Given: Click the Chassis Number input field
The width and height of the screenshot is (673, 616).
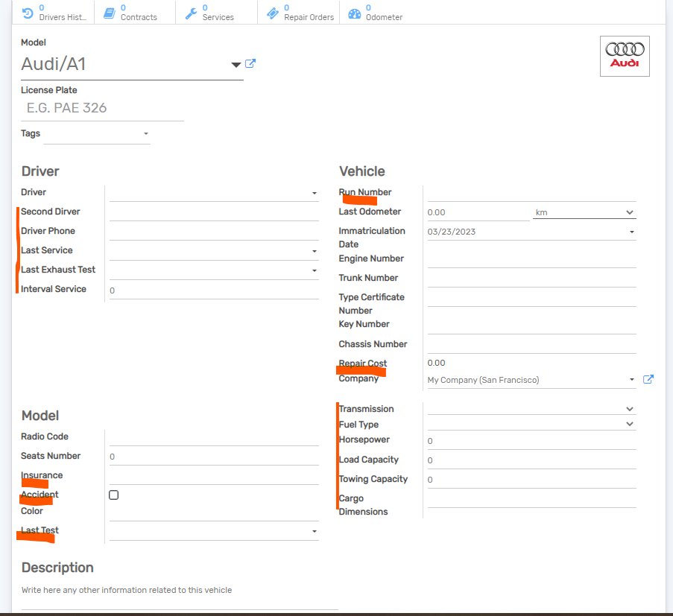Looking at the screenshot, I should pyautogui.click(x=531, y=344).
